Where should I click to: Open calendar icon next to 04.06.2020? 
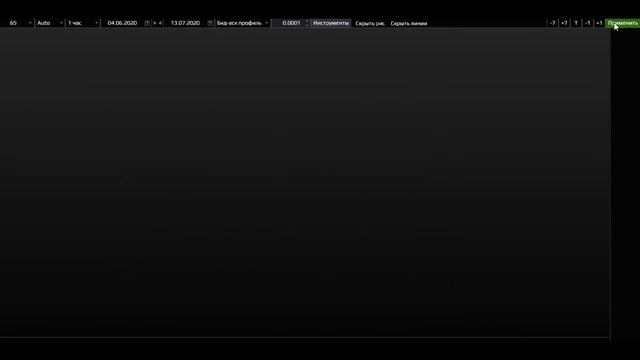pos(147,23)
